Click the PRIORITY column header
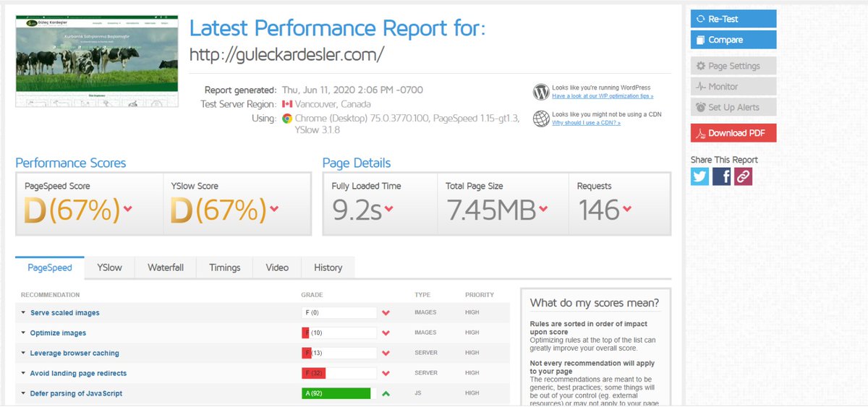This screenshot has width=868, height=407. click(480, 295)
